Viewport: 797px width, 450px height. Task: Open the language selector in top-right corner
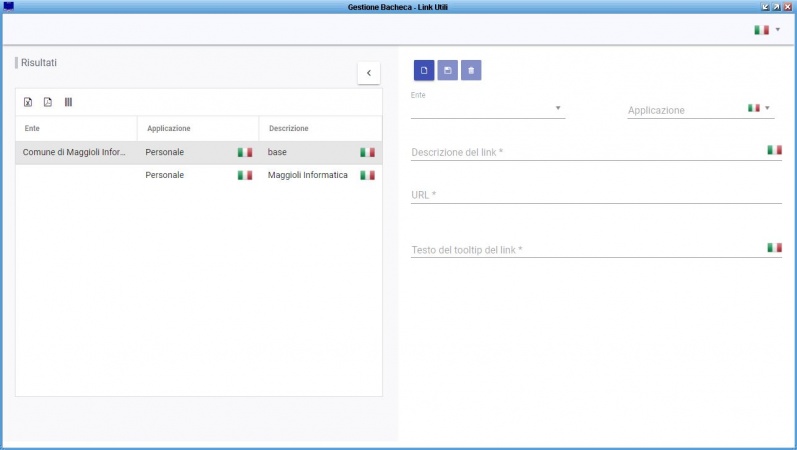[x=767, y=30]
